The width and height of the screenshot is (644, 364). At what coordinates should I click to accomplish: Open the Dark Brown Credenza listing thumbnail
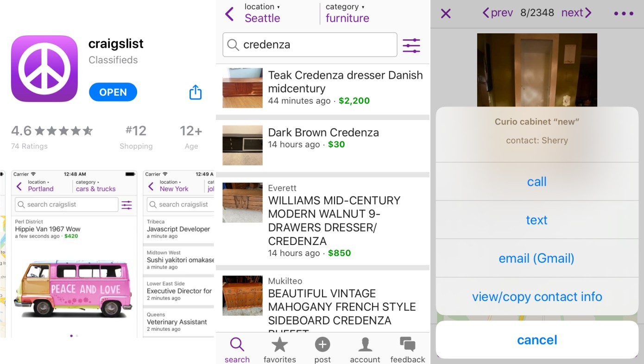[x=242, y=145]
